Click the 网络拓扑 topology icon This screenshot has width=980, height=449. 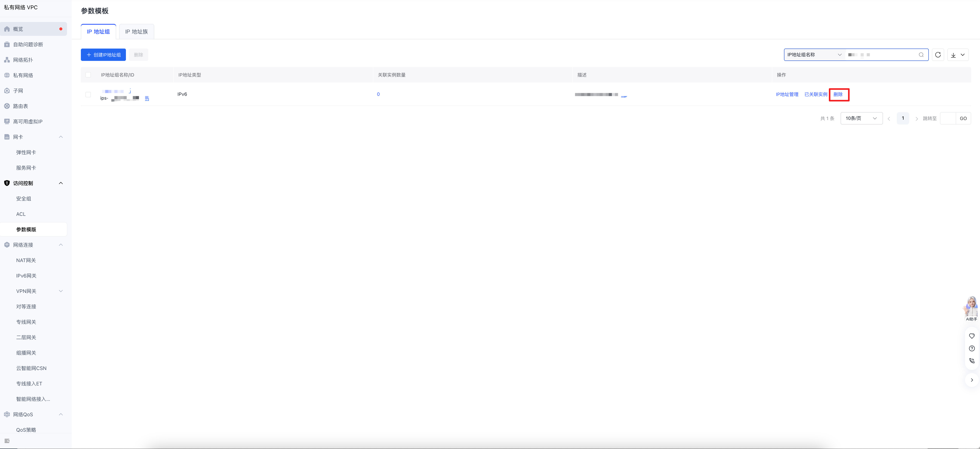click(7, 60)
